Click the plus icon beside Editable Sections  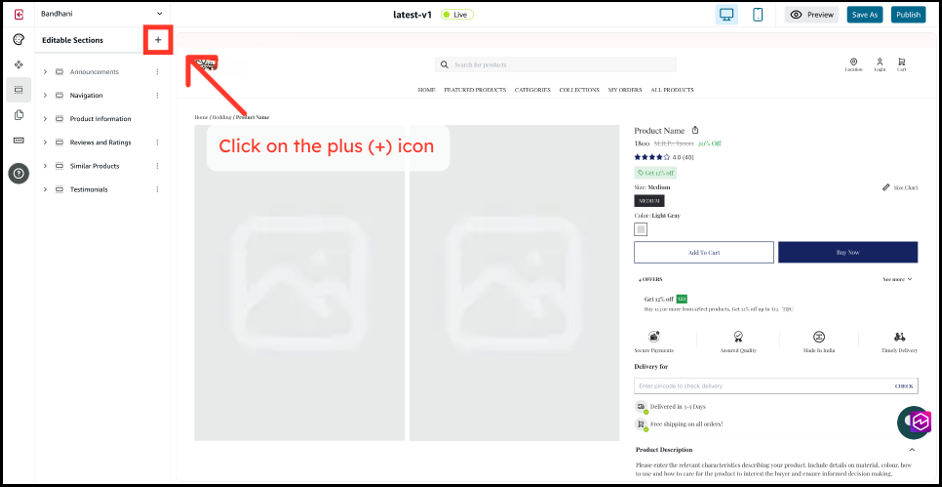pos(157,40)
